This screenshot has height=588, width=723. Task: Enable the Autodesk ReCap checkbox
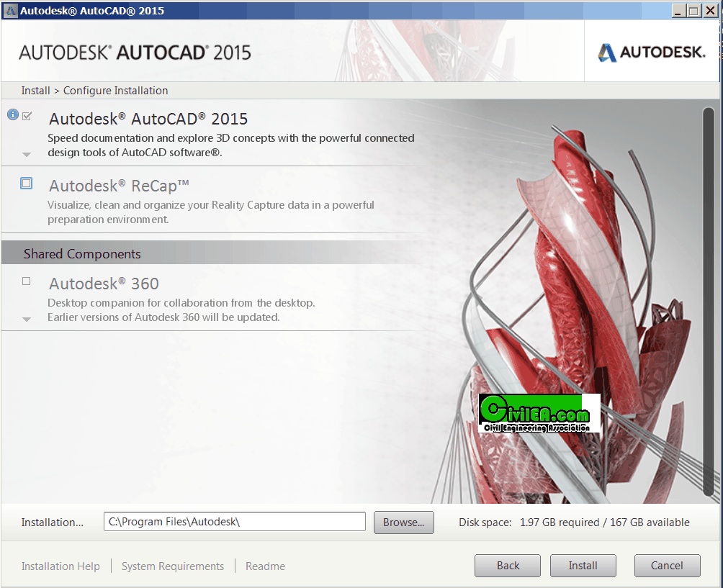click(x=26, y=184)
